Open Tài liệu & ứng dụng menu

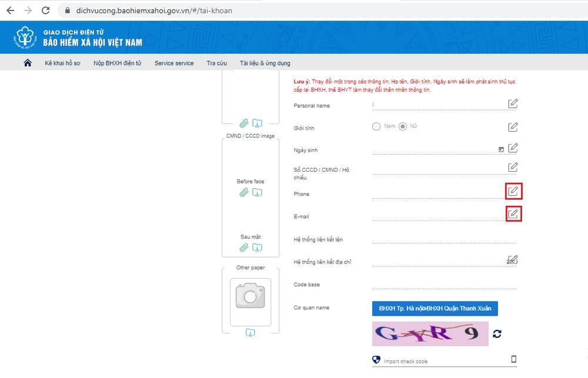(x=265, y=63)
